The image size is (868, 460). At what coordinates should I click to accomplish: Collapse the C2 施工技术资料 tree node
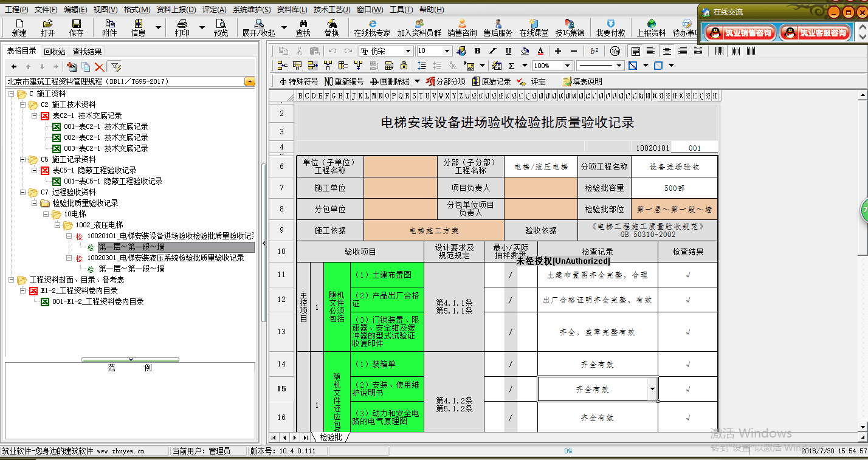tap(23, 105)
